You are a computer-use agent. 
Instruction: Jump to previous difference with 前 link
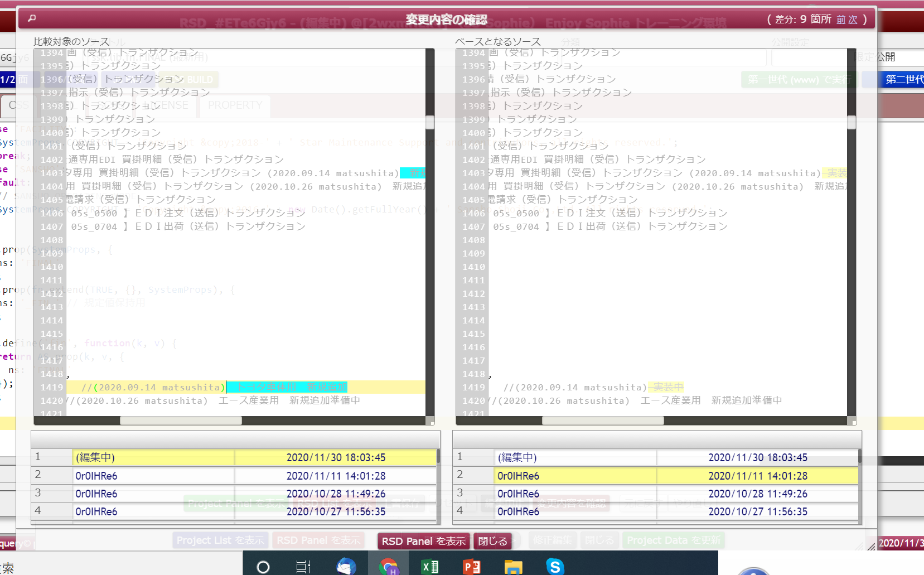point(841,20)
